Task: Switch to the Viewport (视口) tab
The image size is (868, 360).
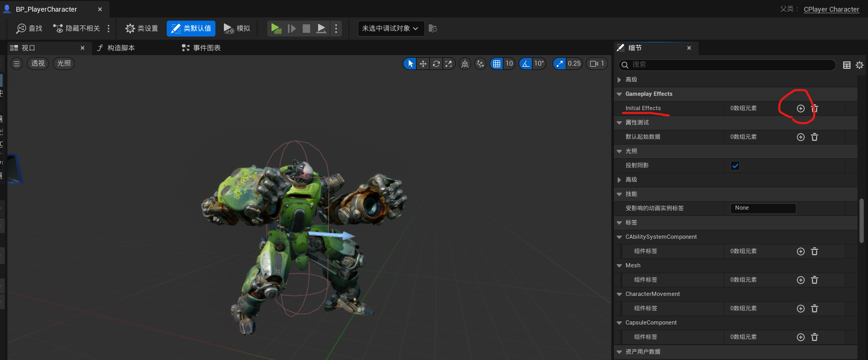Action: click(29, 48)
